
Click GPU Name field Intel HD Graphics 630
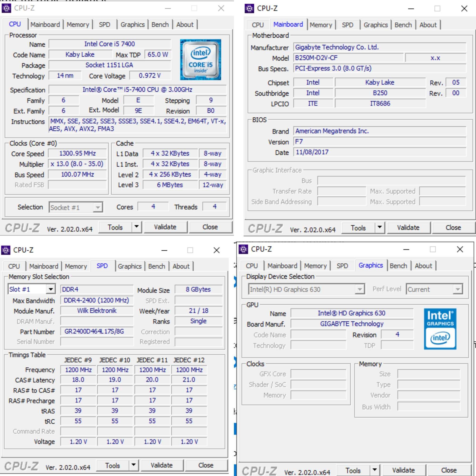click(352, 313)
